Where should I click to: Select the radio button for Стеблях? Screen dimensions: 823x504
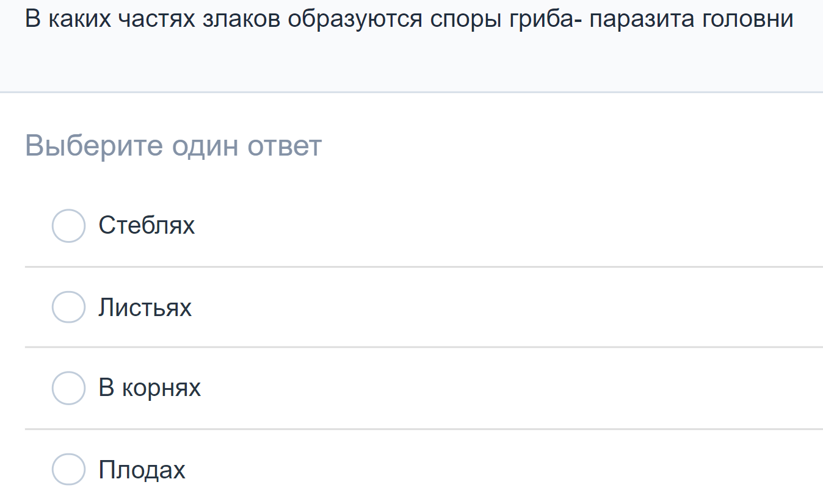tap(68, 226)
